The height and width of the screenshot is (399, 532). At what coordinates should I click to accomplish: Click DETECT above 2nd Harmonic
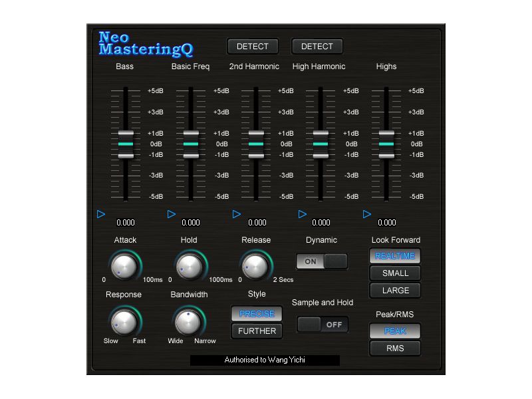pos(252,46)
